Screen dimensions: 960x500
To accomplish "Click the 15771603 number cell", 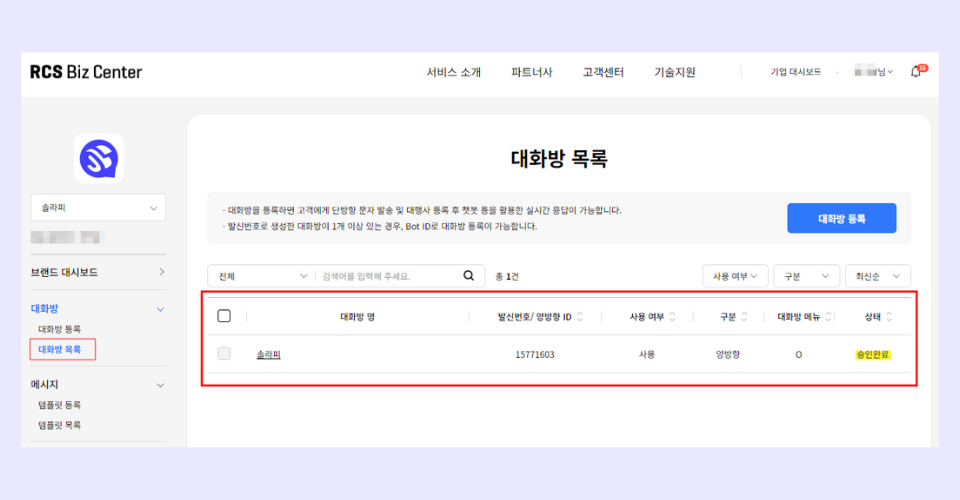I will (x=534, y=354).
